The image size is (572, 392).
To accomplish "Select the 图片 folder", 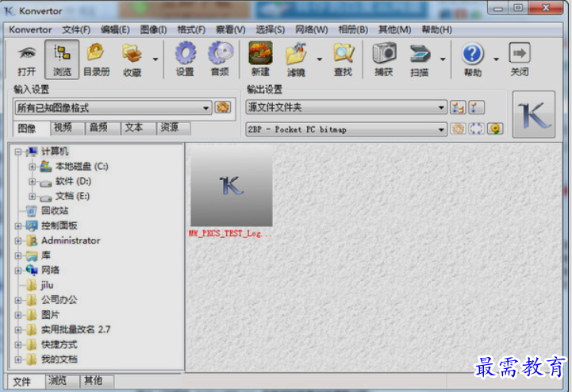I will coord(50,314).
